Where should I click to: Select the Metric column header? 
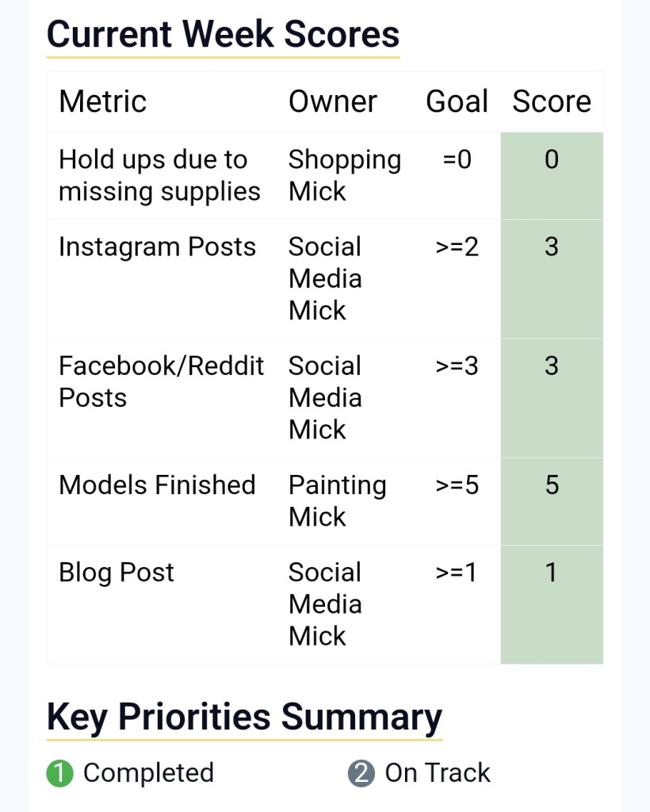pos(103,101)
